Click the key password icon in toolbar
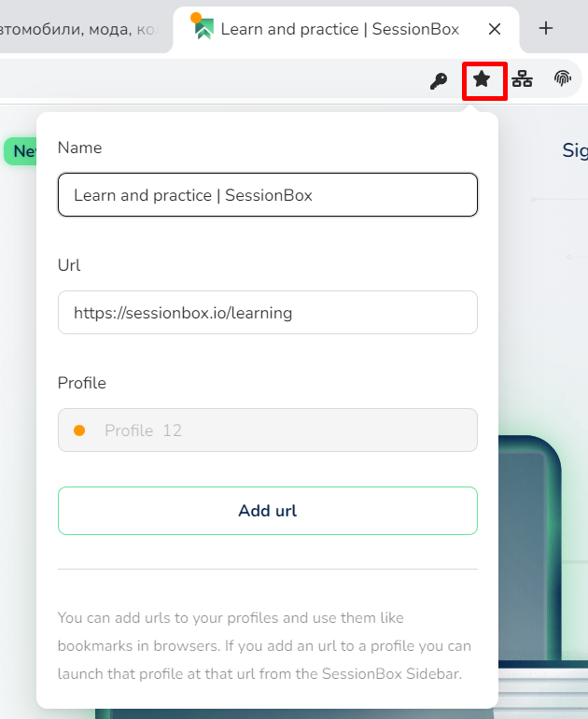588x719 pixels. pos(438,80)
